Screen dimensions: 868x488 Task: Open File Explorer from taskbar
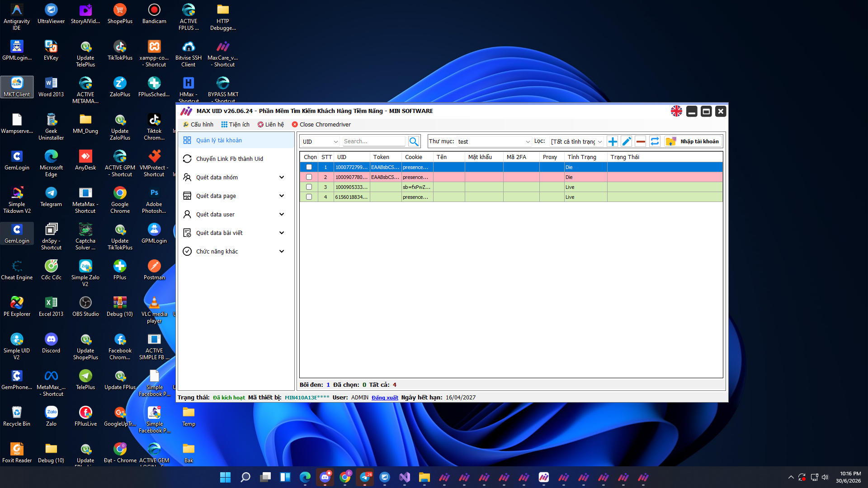click(x=424, y=477)
